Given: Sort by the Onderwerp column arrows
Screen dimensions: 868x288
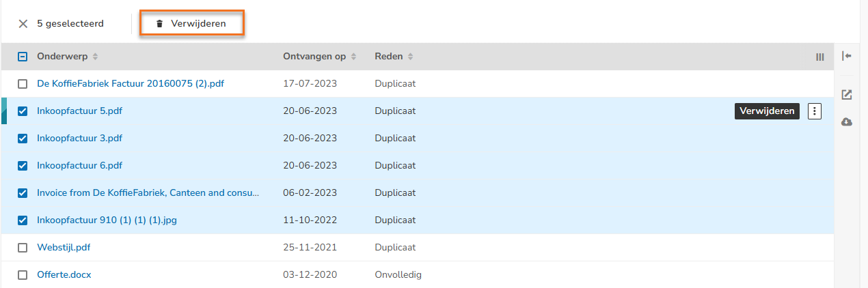Looking at the screenshot, I should click(x=96, y=57).
